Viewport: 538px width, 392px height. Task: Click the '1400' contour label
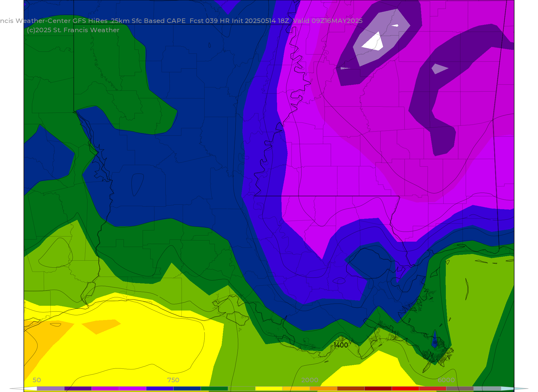coord(341,345)
